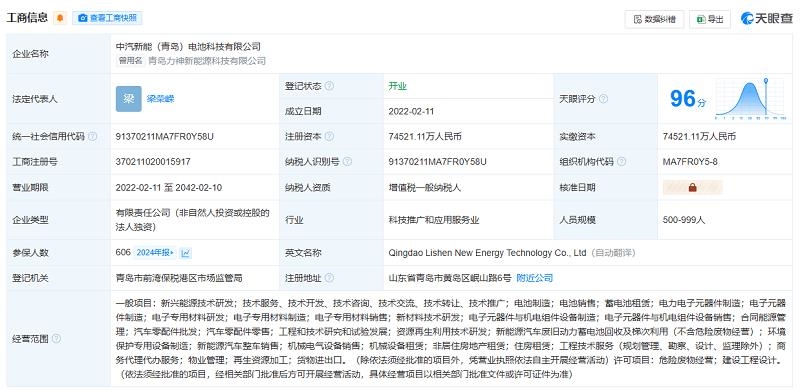Click company type 有限责任公司 text

click(192, 220)
